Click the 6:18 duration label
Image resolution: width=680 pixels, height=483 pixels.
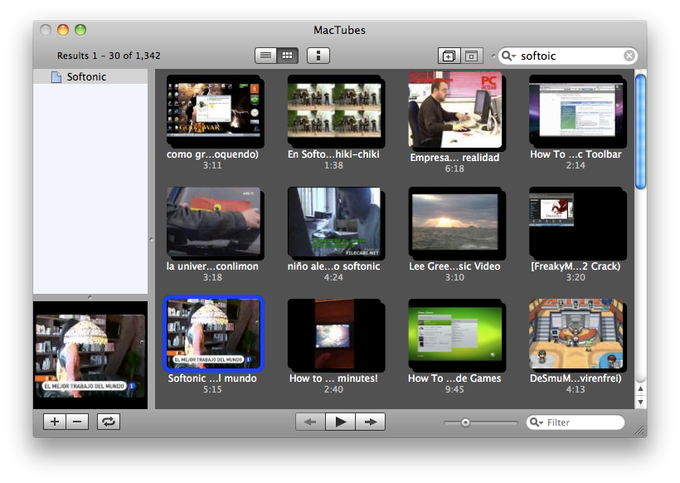(454, 169)
